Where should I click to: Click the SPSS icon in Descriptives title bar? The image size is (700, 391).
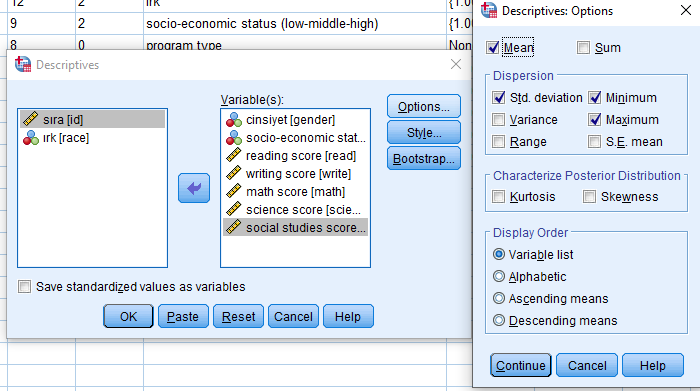23,65
